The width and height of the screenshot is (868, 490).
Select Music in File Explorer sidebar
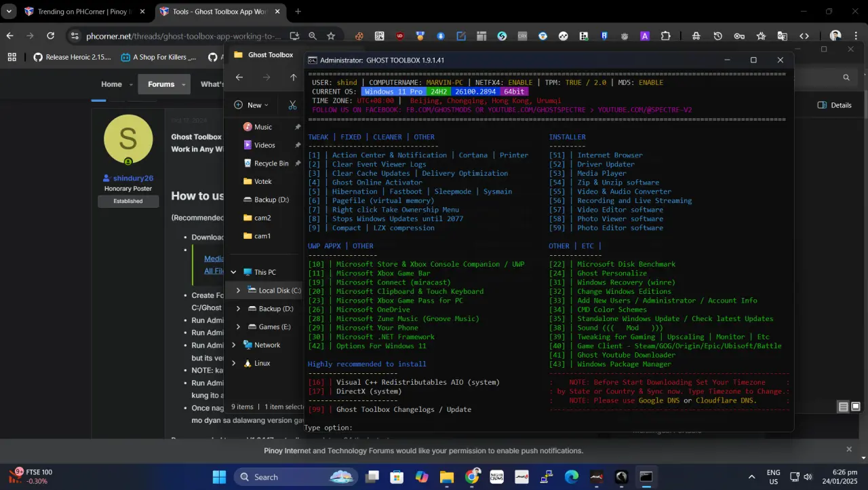pyautogui.click(x=263, y=127)
